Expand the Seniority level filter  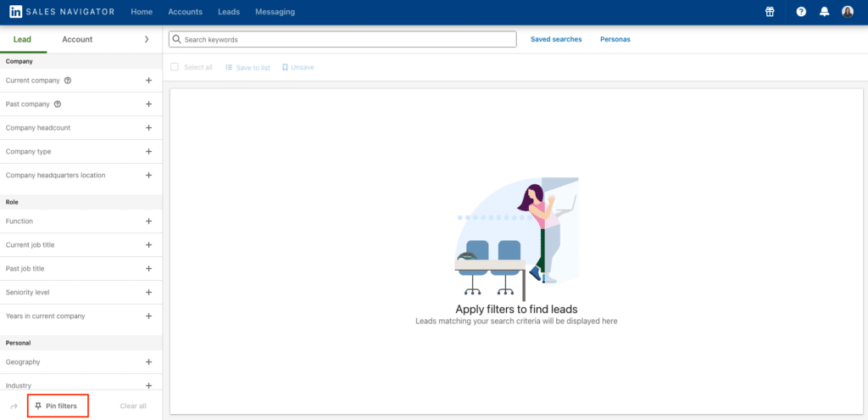pos(148,293)
